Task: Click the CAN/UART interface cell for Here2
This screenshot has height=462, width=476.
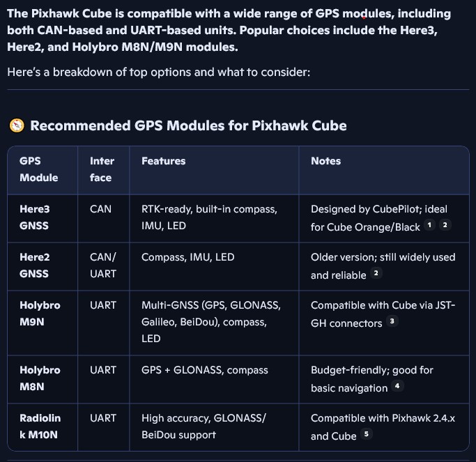Action: click(x=103, y=265)
